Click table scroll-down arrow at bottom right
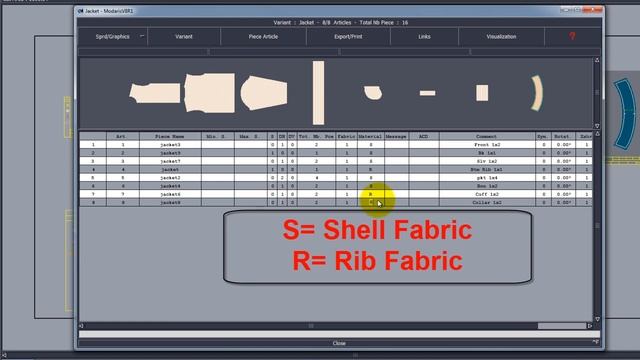Viewport: 640px width, 360px height. (x=597, y=319)
